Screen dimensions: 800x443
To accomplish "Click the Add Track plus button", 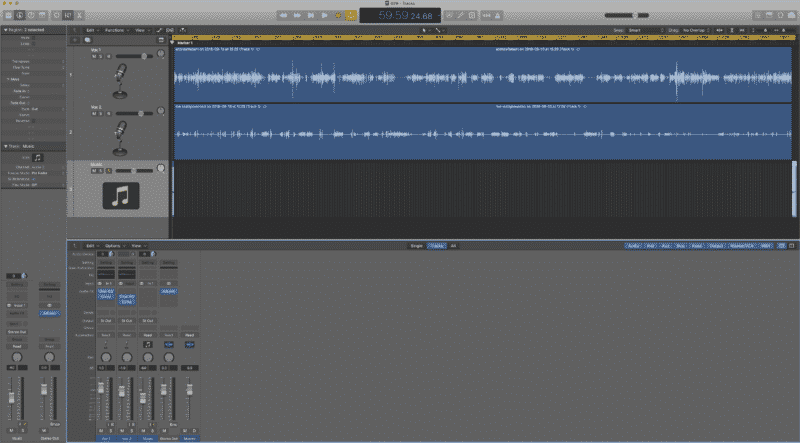I will tap(76, 40).
